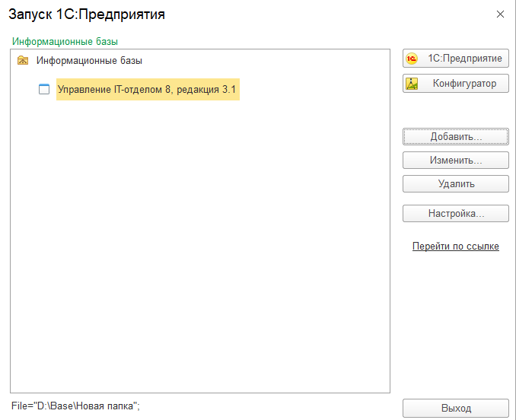The width and height of the screenshot is (516, 420).
Task: Click the Запуск 1С:Предприятия title bar text
Action: [87, 14]
